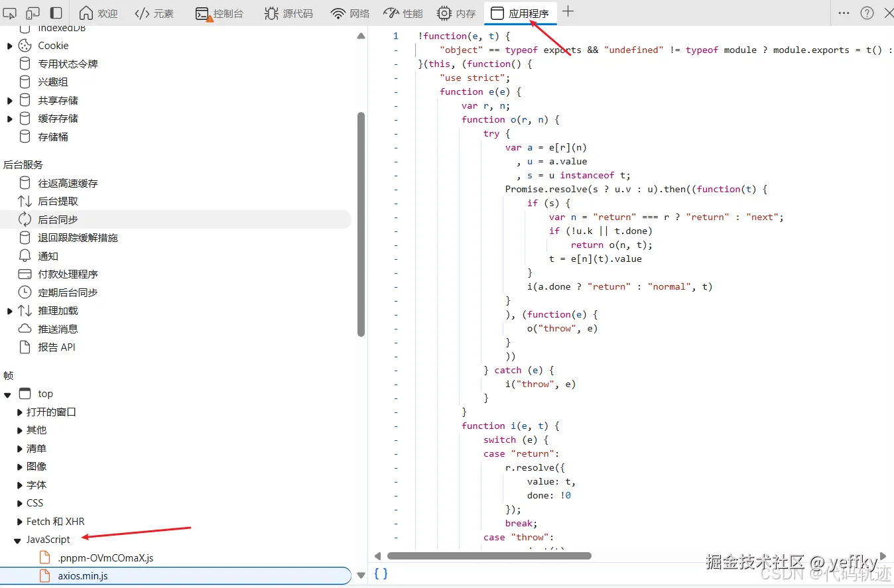Click the top frame window icon
The image size is (894, 588).
pyautogui.click(x=25, y=394)
